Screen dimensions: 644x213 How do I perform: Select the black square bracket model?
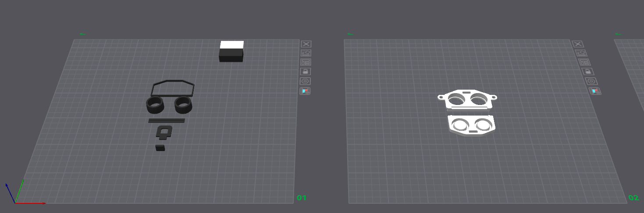tap(164, 132)
